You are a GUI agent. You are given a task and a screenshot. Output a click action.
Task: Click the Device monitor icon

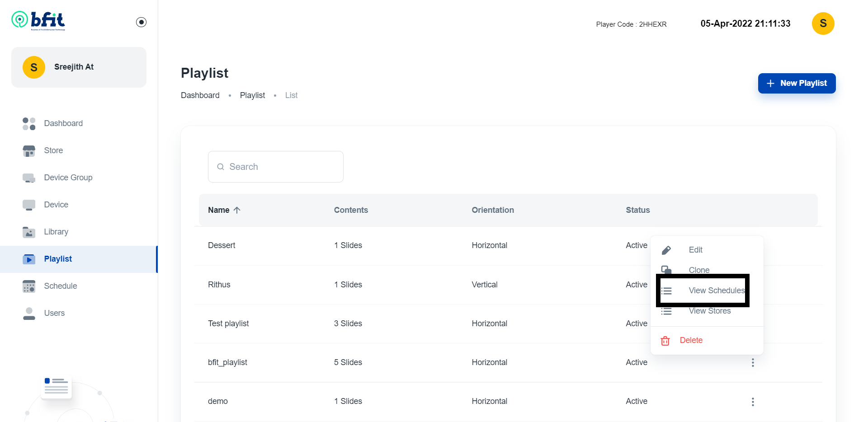click(29, 205)
